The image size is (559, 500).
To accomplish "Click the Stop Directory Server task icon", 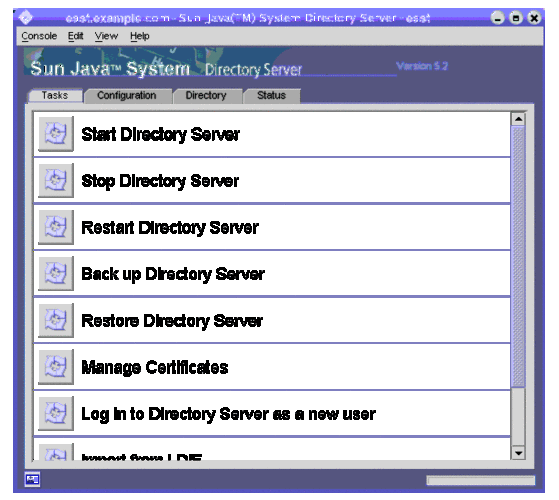I will pos(56,180).
